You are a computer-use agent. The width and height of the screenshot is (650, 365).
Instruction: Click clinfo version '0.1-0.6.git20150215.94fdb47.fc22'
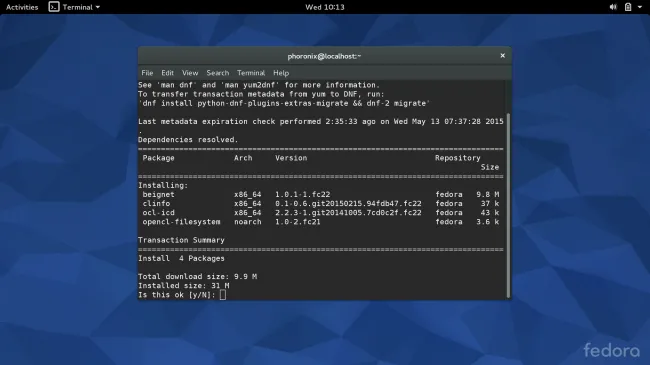(348, 203)
